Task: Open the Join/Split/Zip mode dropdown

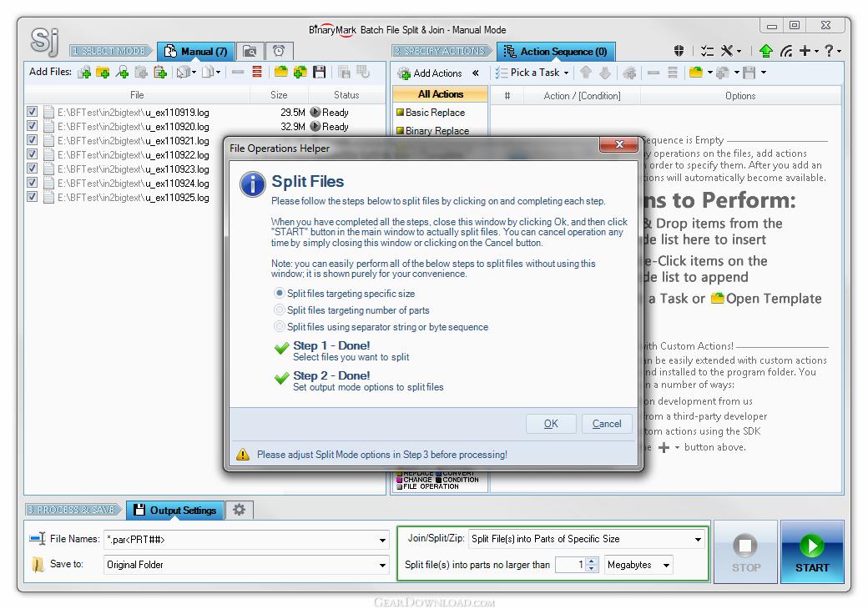Action: (x=698, y=539)
